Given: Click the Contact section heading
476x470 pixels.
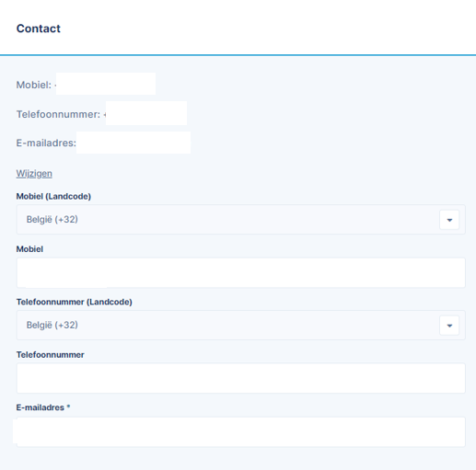Looking at the screenshot, I should pos(39,29).
